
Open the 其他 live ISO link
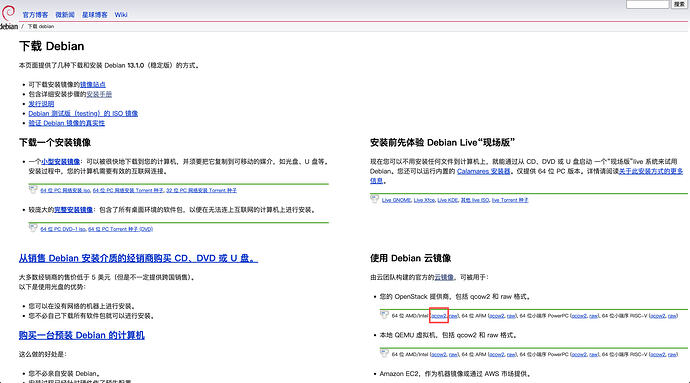pyautogui.click(x=475, y=200)
